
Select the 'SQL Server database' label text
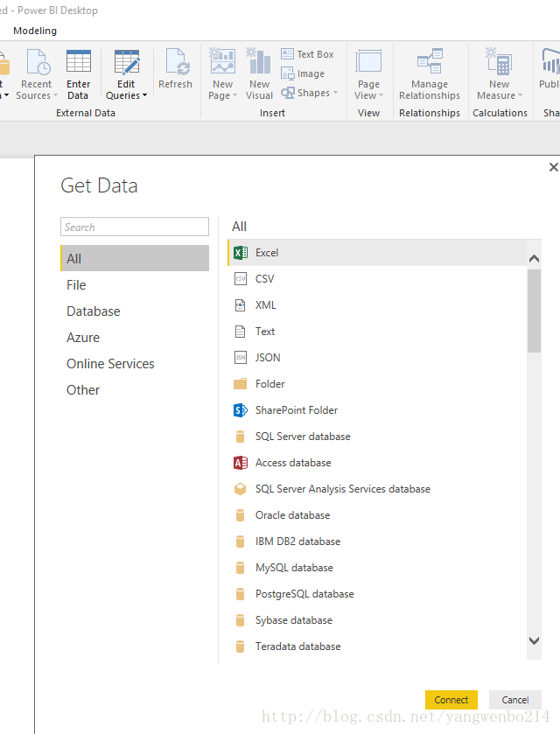pyautogui.click(x=303, y=437)
